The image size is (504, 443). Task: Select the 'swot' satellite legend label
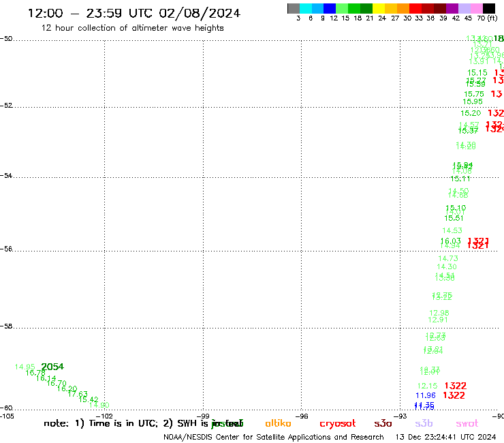pos(467,423)
